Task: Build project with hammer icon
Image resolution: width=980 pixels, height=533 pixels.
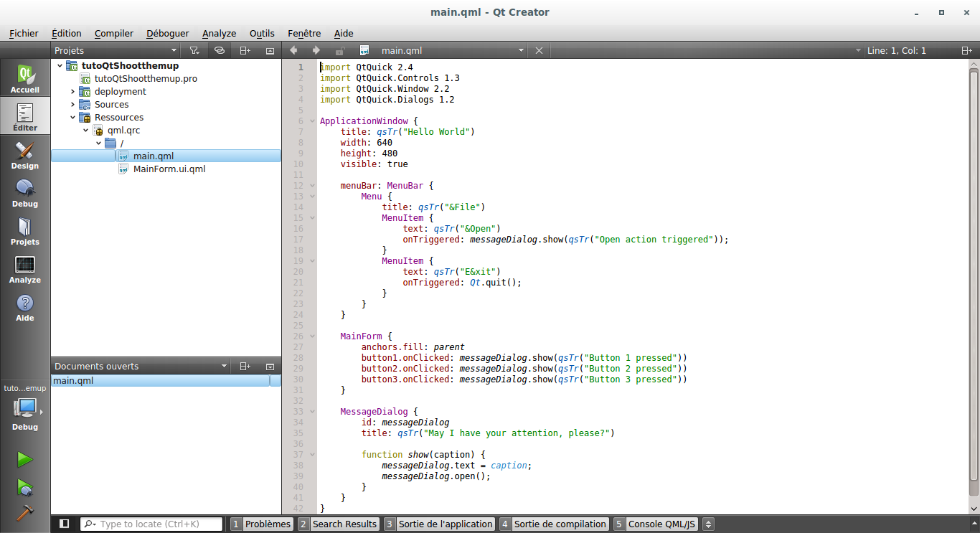Action: click(x=24, y=514)
